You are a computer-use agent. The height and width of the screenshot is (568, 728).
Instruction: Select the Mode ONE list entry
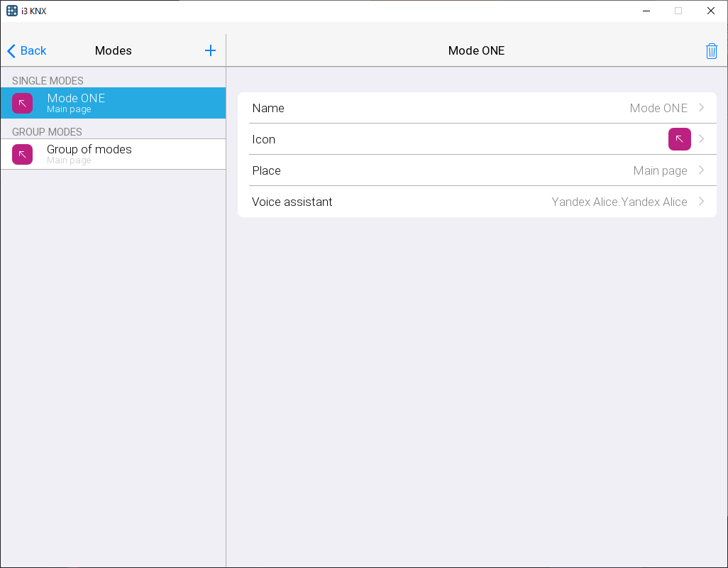pos(114,103)
